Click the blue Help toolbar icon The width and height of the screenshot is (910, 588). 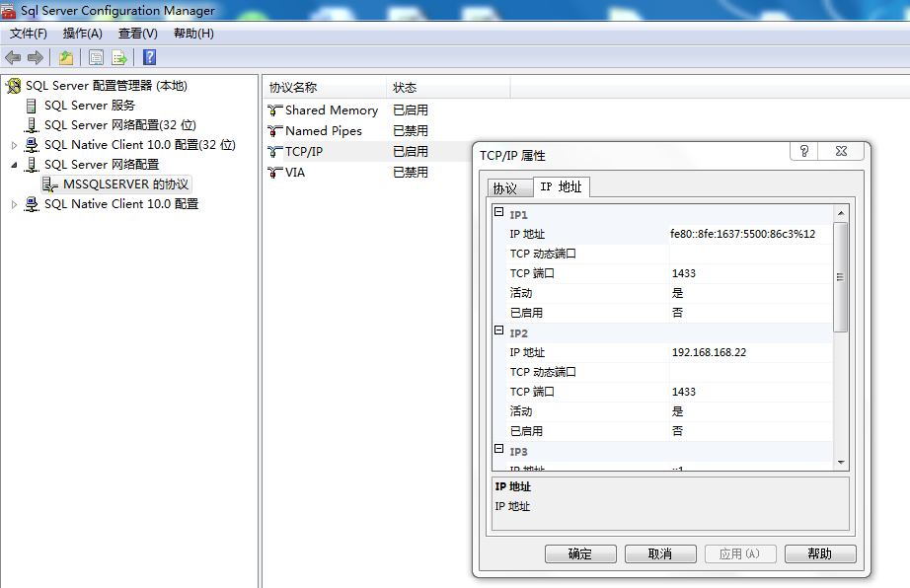[149, 57]
